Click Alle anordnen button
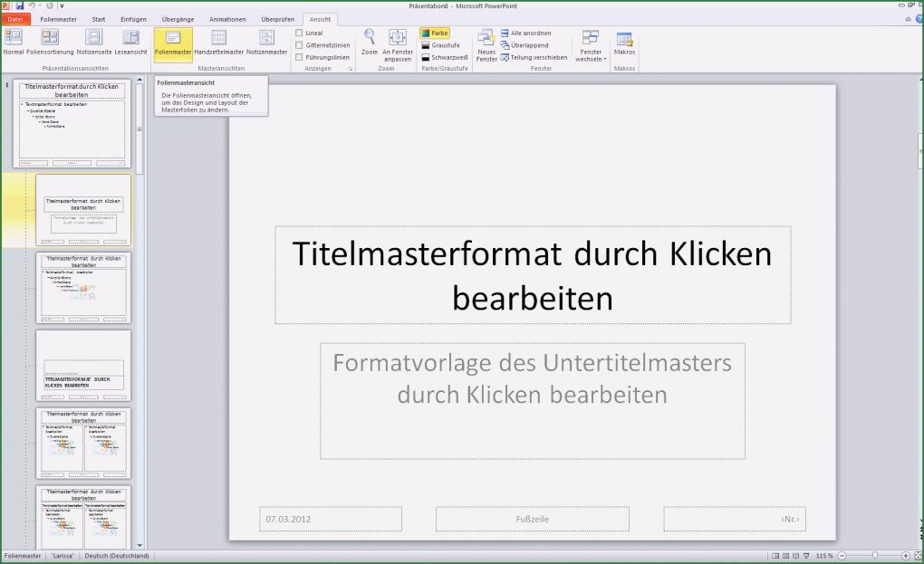This screenshot has width=924, height=564. click(x=525, y=33)
